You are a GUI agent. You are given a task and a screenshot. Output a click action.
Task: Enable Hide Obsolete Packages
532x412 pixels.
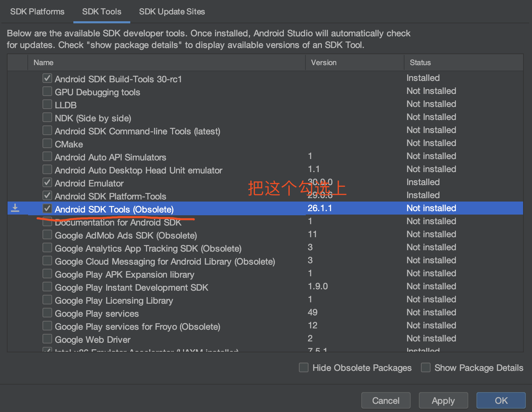[x=304, y=367]
